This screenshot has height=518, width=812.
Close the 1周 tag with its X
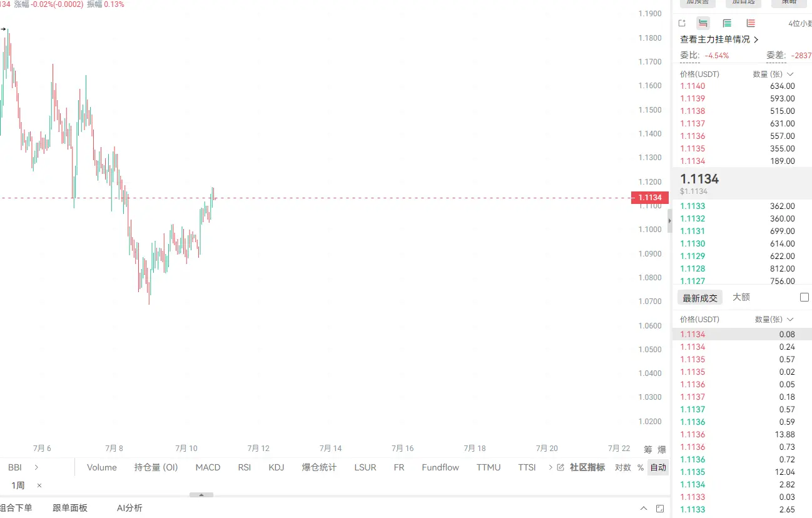point(39,485)
